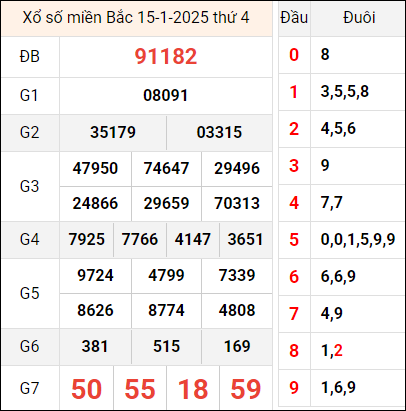Click the special prize number 91182
406x411 pixels.
point(166,56)
